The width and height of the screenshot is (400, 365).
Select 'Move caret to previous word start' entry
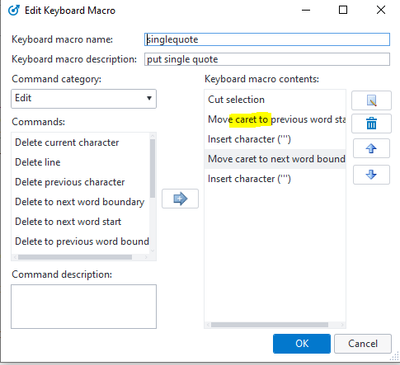point(275,119)
